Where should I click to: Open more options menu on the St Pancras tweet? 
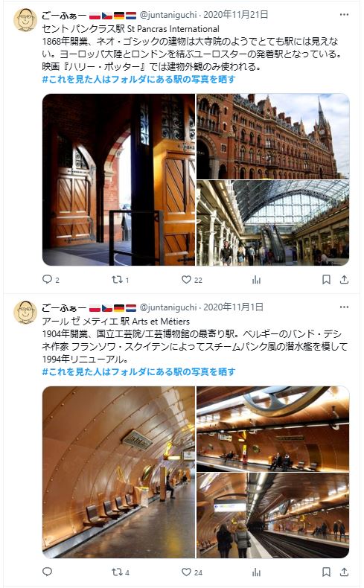(x=344, y=15)
